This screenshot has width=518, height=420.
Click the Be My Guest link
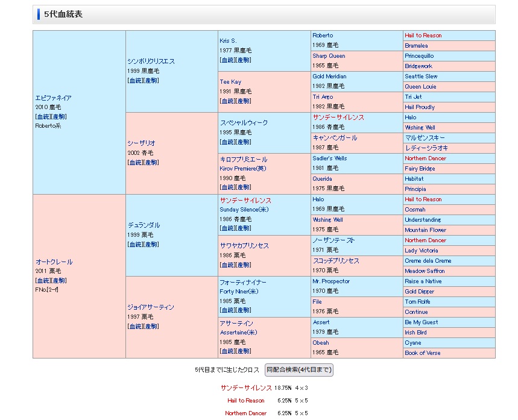click(x=422, y=322)
